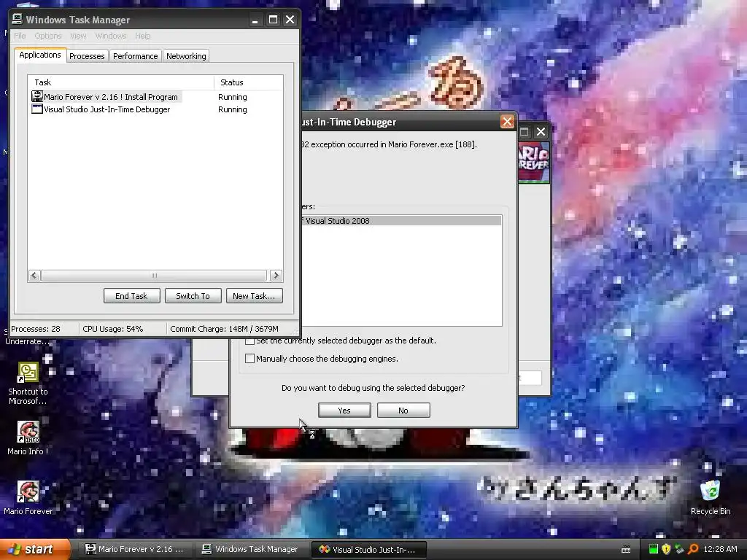Viewport: 747px width, 560px height.
Task: Select Visual Studio 2008 debugger entry
Action: click(x=400, y=220)
